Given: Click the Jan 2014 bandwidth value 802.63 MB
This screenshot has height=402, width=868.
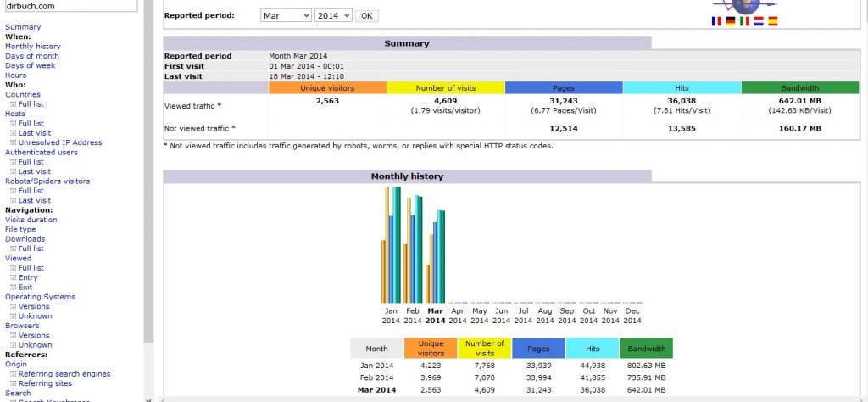Looking at the screenshot, I should point(646,366).
